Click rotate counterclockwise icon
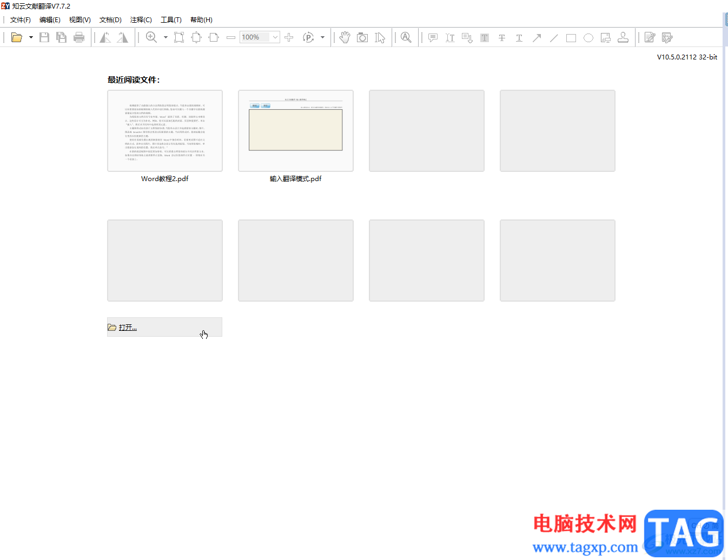 [105, 37]
